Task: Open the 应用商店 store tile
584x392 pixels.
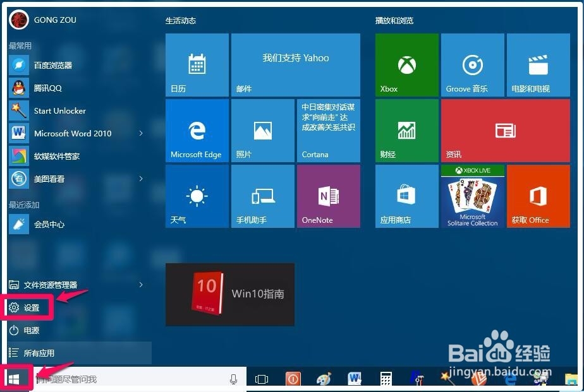Action: pyautogui.click(x=406, y=196)
